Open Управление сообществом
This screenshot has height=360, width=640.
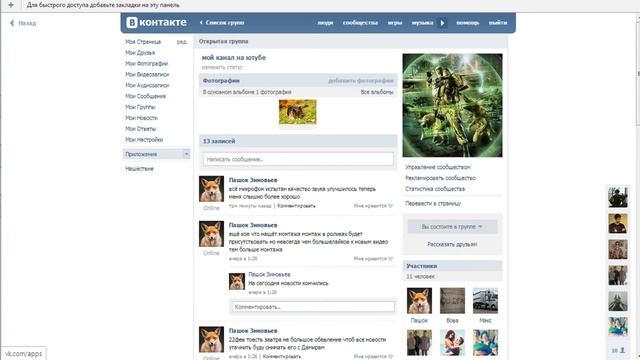click(438, 167)
